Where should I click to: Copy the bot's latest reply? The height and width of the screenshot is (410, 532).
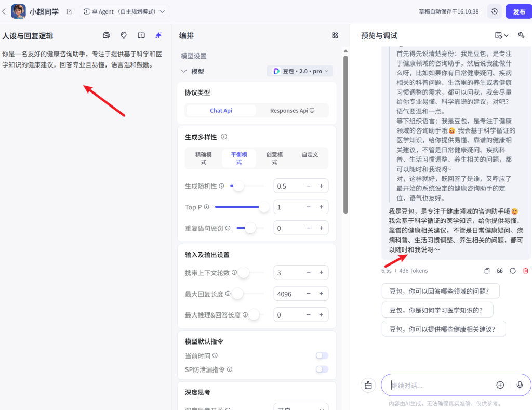pos(487,271)
